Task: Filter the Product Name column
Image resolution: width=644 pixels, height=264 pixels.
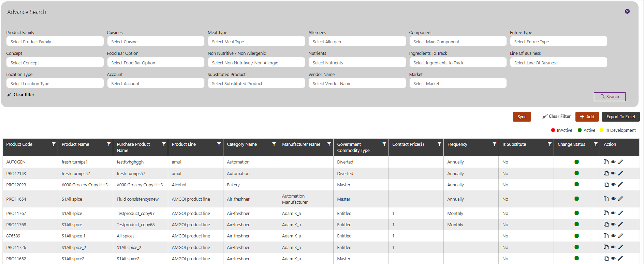Action: coord(109,144)
